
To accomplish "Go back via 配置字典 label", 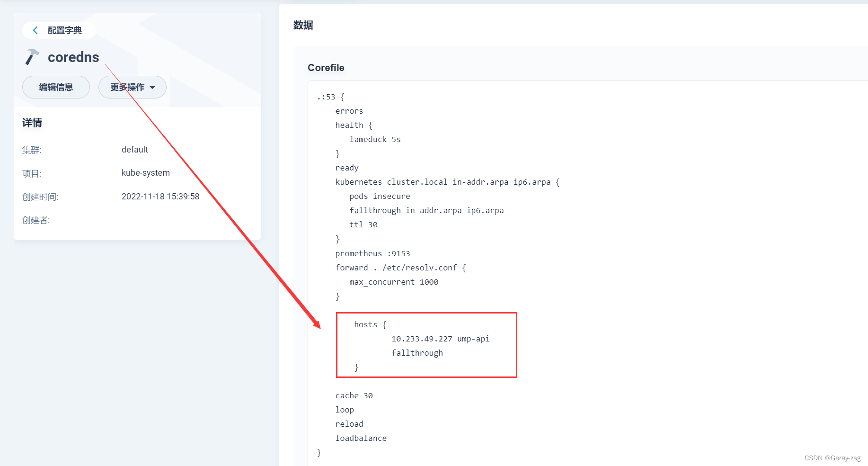I will point(65,30).
